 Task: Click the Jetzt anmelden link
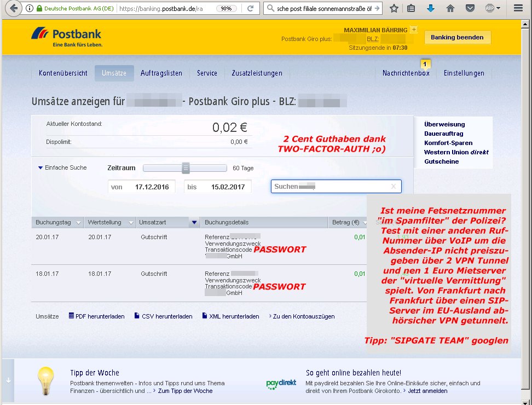coord(427,391)
